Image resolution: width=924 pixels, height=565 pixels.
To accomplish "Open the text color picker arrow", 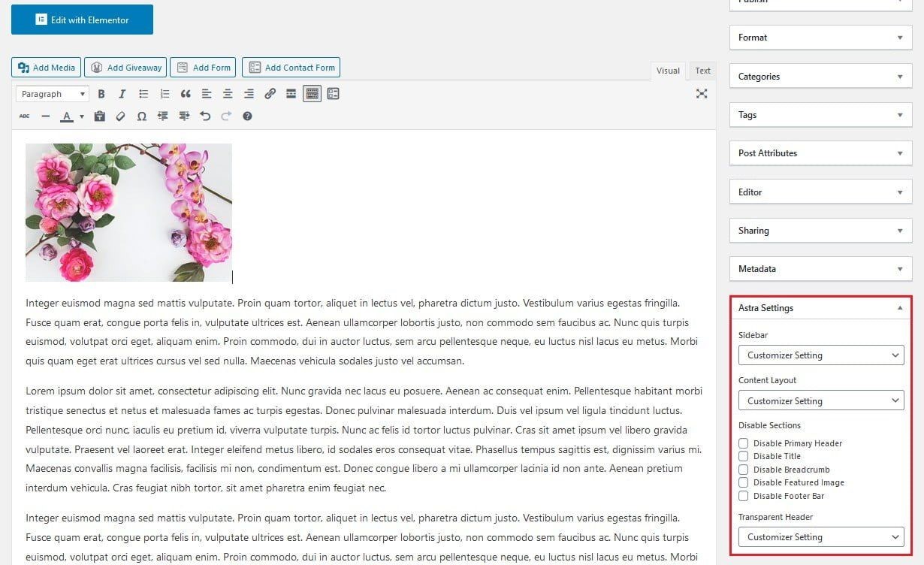I will 82,117.
